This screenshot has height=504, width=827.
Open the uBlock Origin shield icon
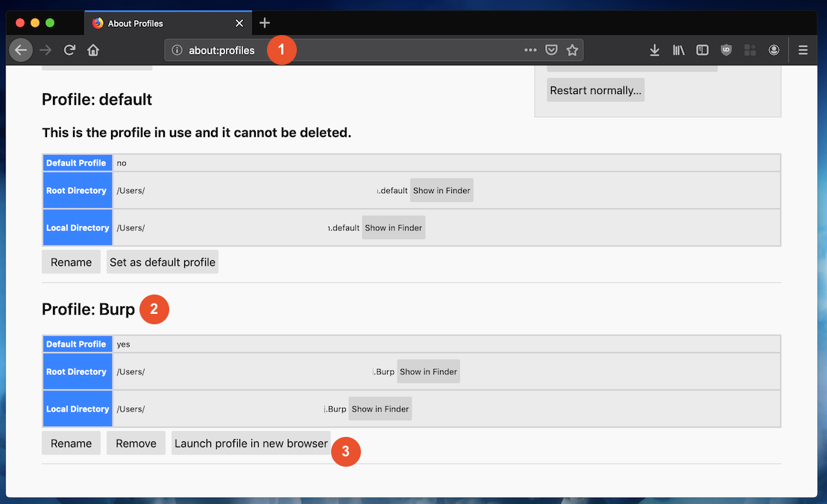click(x=726, y=50)
